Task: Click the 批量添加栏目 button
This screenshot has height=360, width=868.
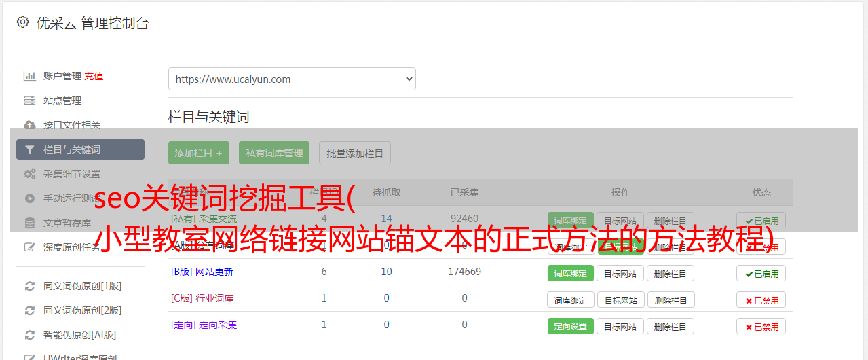Action: point(355,153)
